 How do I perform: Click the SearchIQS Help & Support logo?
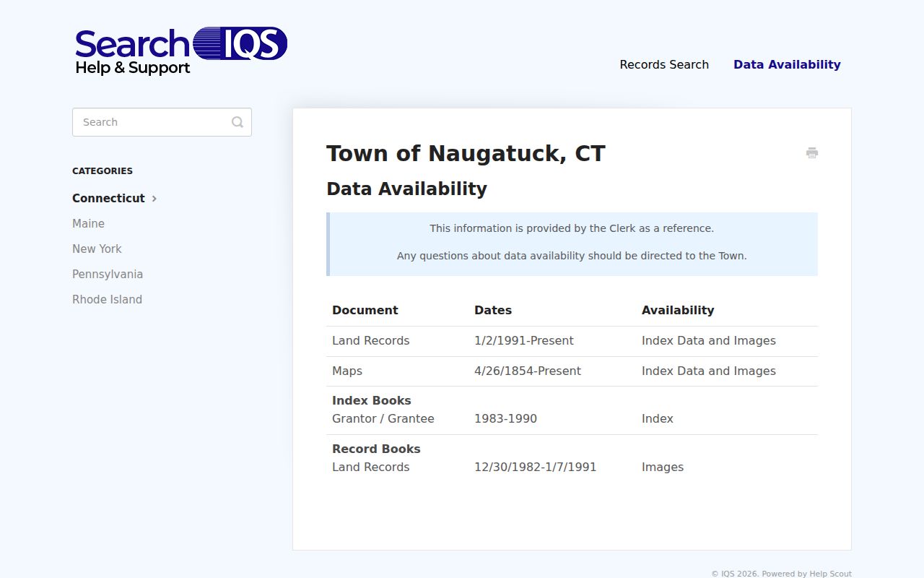[181, 51]
